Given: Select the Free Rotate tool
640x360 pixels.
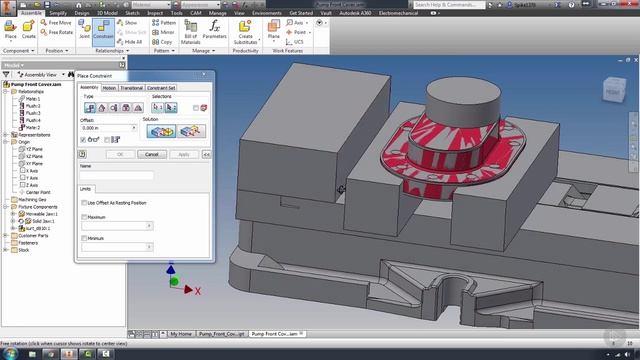Looking at the screenshot, I should [x=56, y=32].
